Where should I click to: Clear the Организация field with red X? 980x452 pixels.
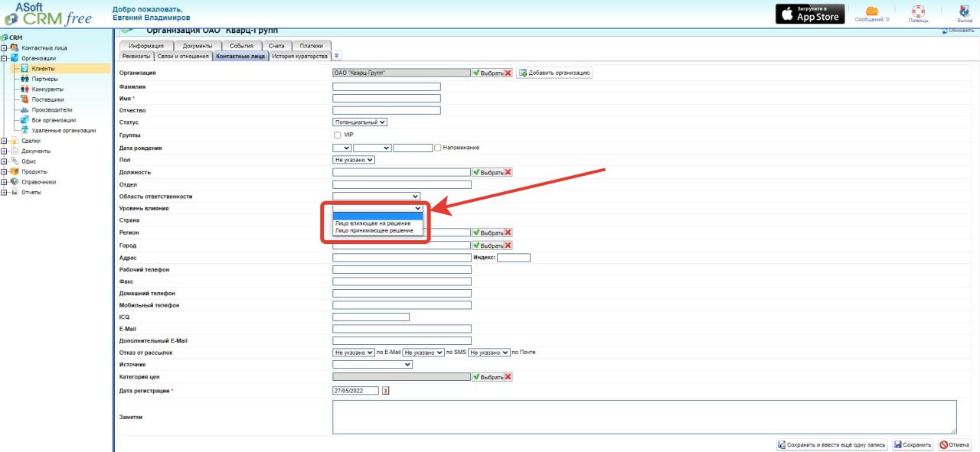click(508, 73)
